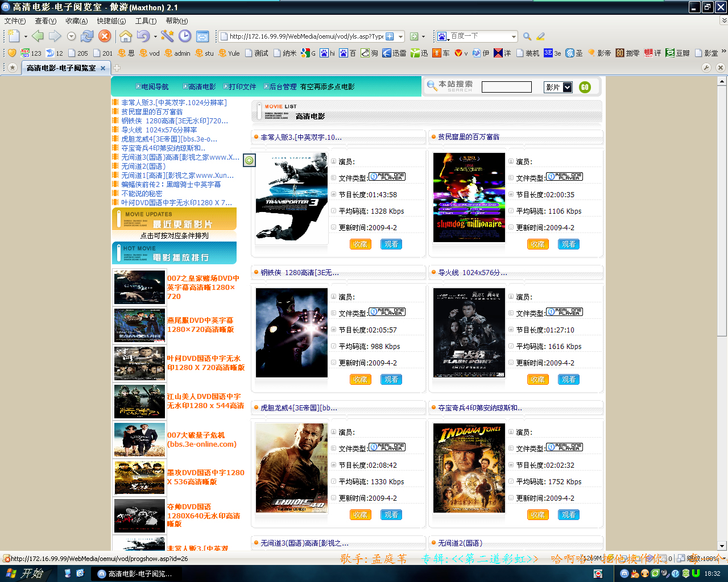Refresh the current page

87,36
